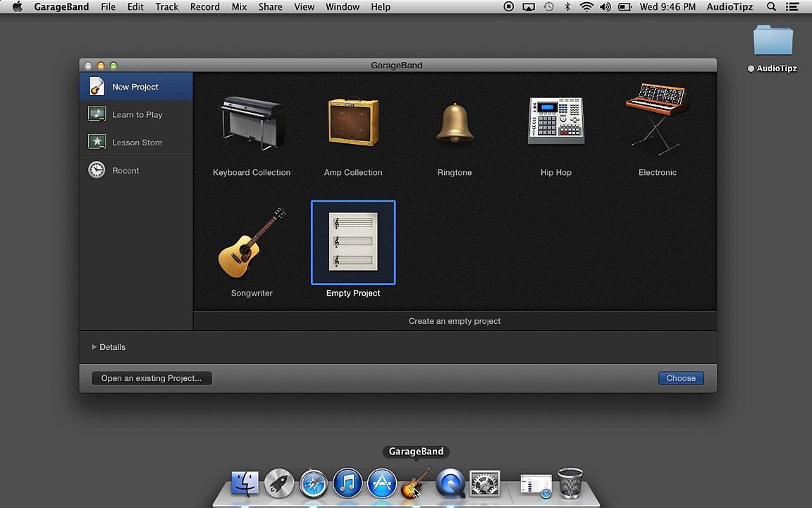
Task: Click the Wi-Fi status icon
Action: [586, 7]
